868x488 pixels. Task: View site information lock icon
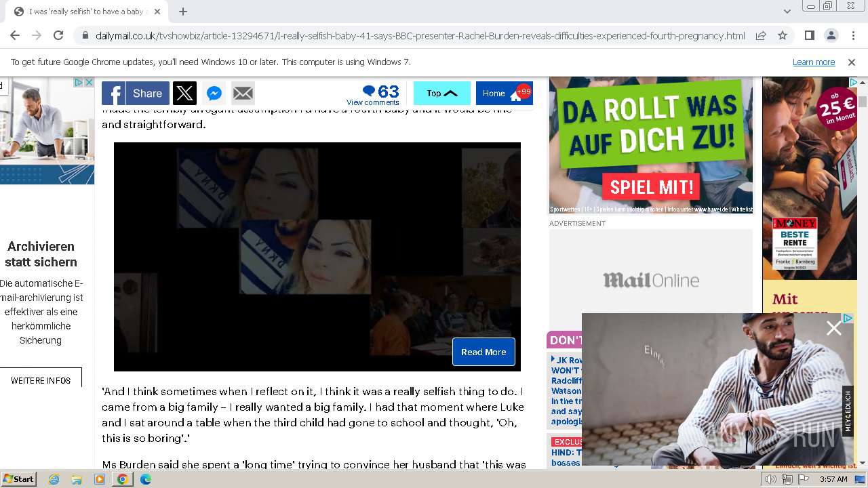pos(85,36)
